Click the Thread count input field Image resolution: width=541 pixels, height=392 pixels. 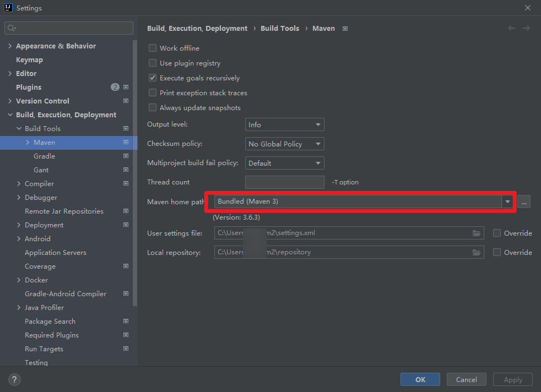tap(285, 182)
